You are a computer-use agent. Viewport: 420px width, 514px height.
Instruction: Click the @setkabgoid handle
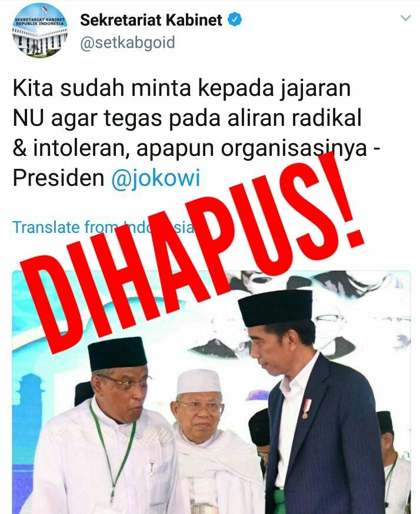(x=128, y=43)
